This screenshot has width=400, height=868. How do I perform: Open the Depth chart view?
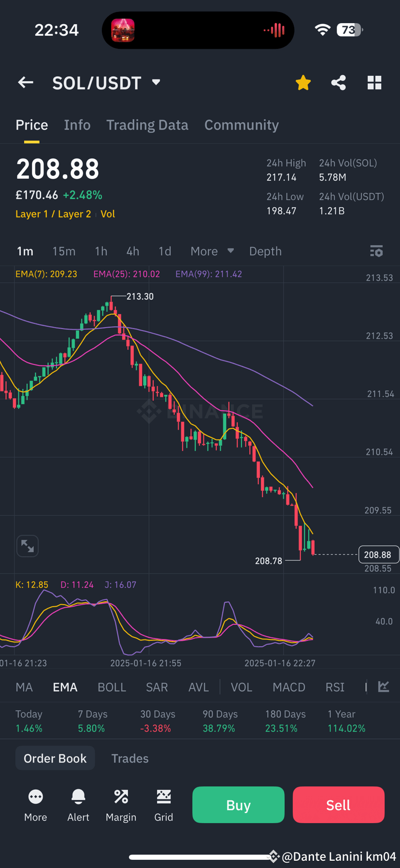[x=265, y=251]
